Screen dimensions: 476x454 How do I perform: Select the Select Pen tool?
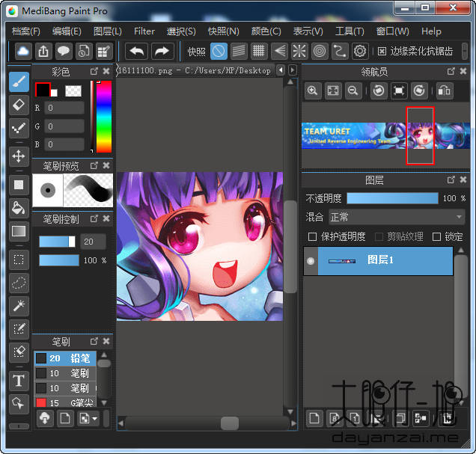(19, 329)
